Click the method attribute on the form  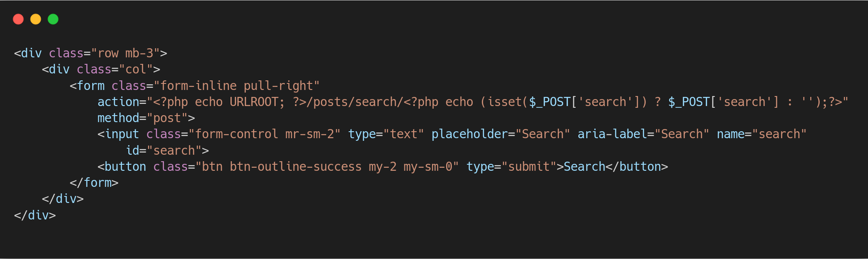pos(118,118)
